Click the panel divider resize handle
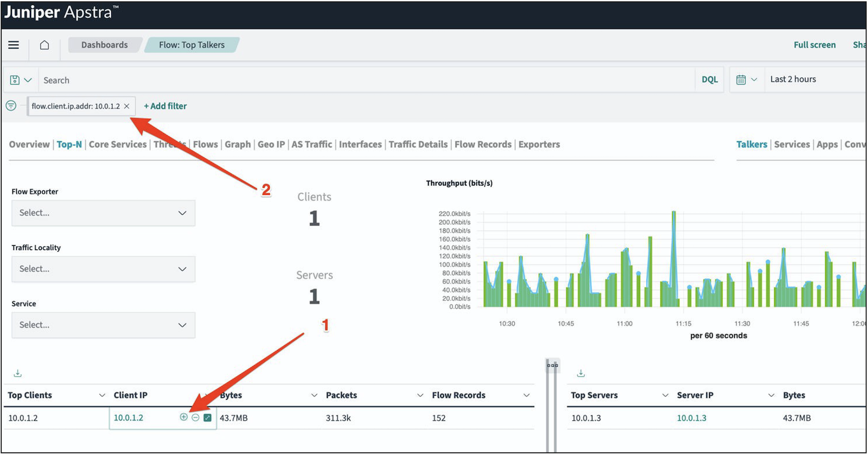 [552, 365]
